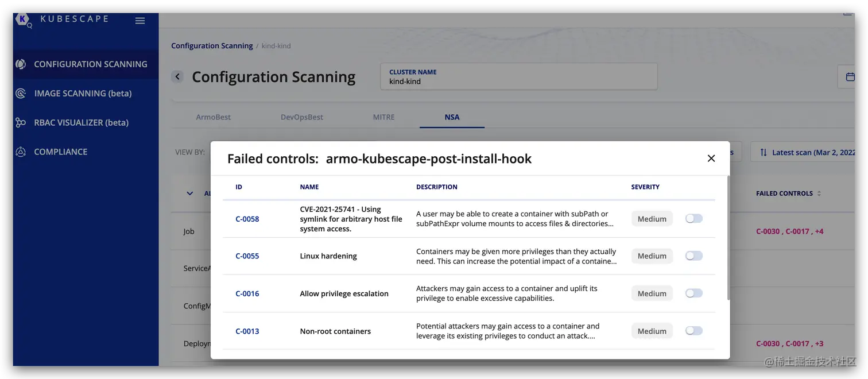Image resolution: width=868 pixels, height=379 pixels.
Task: Click the Deployment row's failed controls C-0030, C-0017, +3
Action: pos(790,343)
